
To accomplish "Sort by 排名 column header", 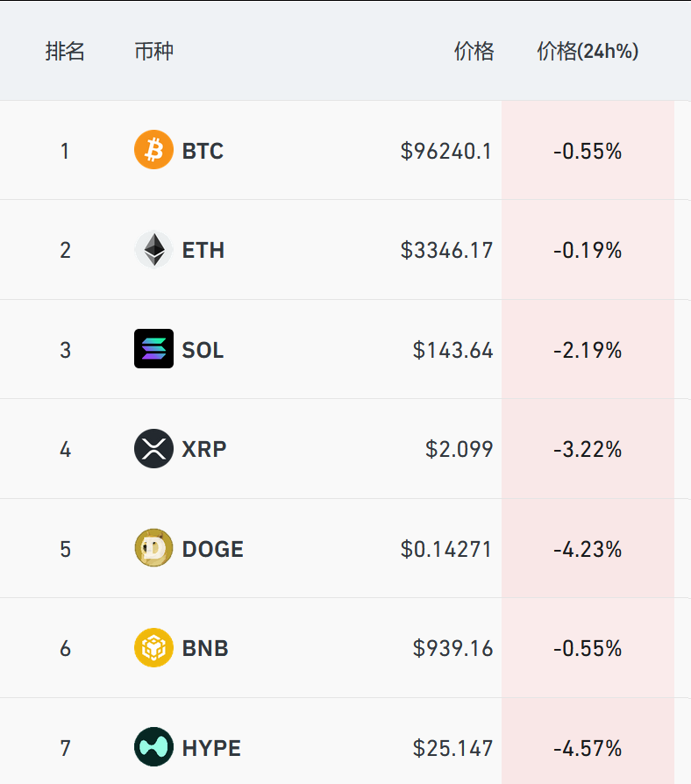I will click(65, 51).
